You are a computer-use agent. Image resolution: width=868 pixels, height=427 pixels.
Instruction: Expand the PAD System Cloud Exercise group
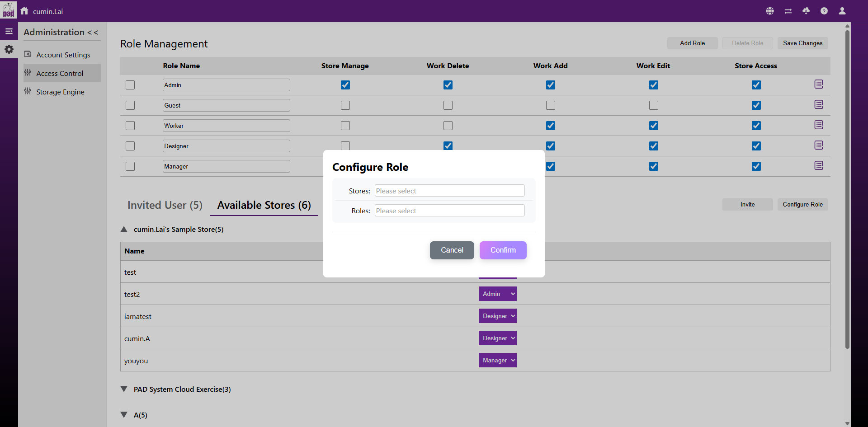pos(124,389)
